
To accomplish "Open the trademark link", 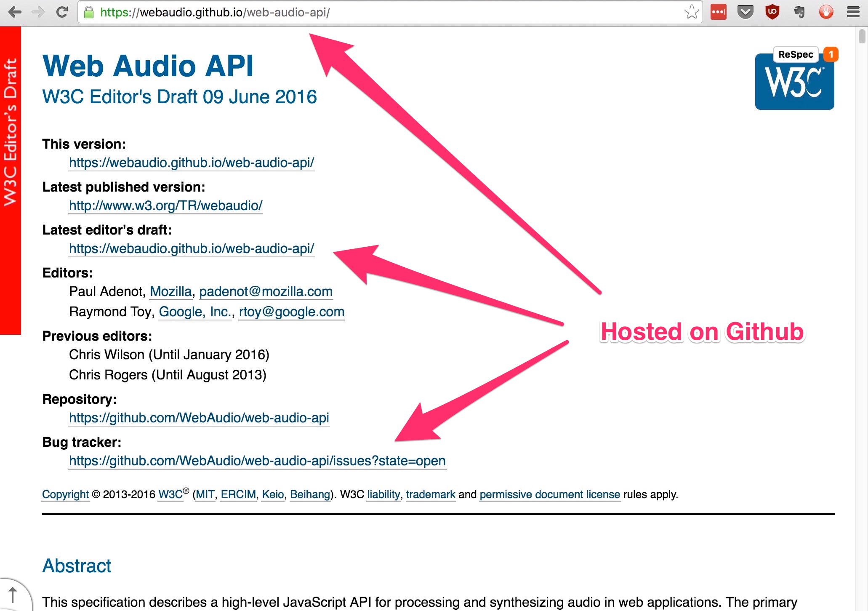I will pyautogui.click(x=431, y=494).
